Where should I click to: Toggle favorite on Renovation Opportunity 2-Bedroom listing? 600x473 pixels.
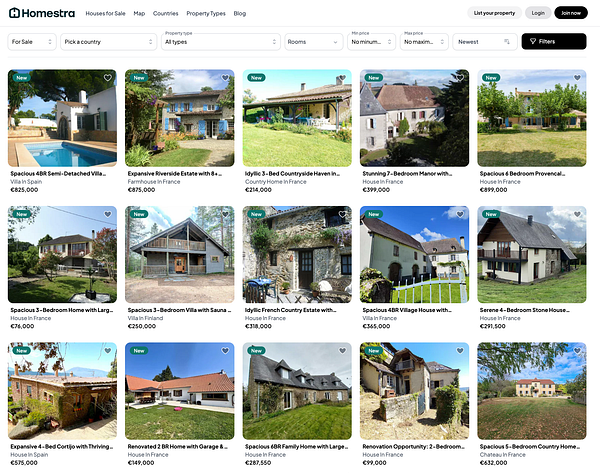[x=460, y=351]
